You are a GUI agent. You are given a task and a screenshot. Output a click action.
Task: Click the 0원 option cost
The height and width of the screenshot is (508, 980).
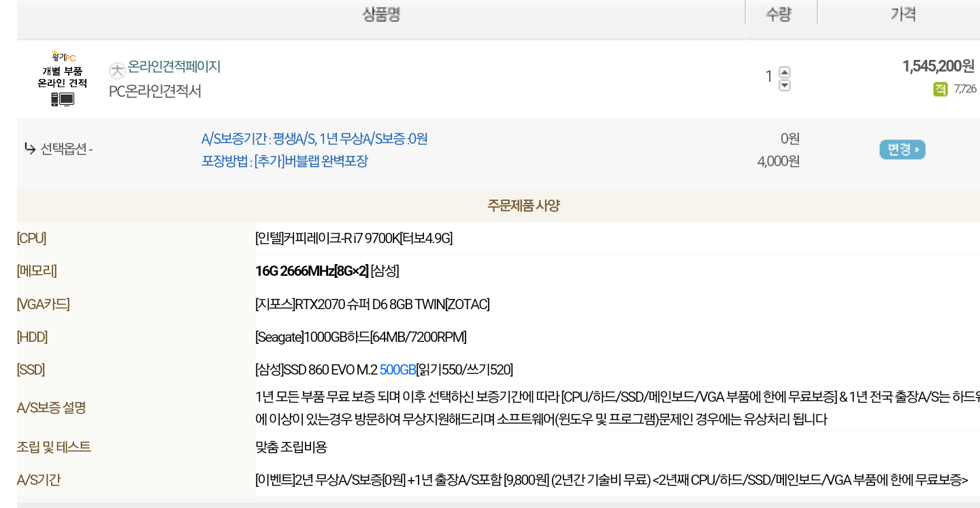790,139
